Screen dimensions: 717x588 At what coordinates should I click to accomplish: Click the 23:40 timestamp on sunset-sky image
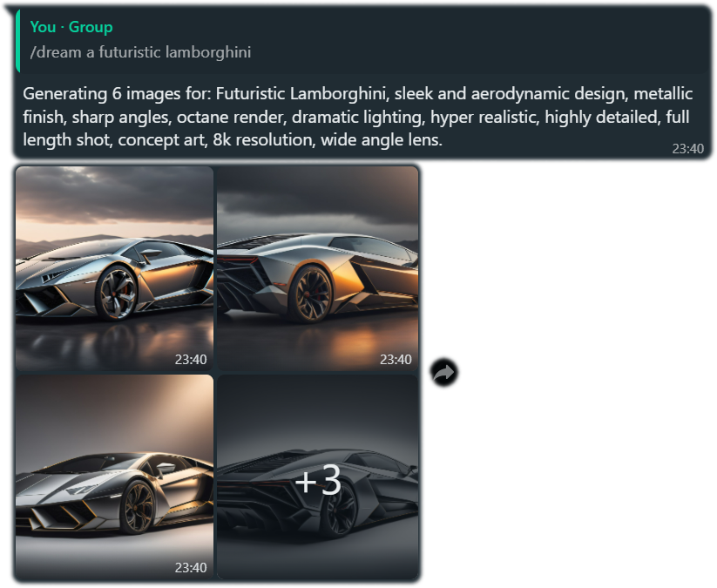pyautogui.click(x=191, y=360)
